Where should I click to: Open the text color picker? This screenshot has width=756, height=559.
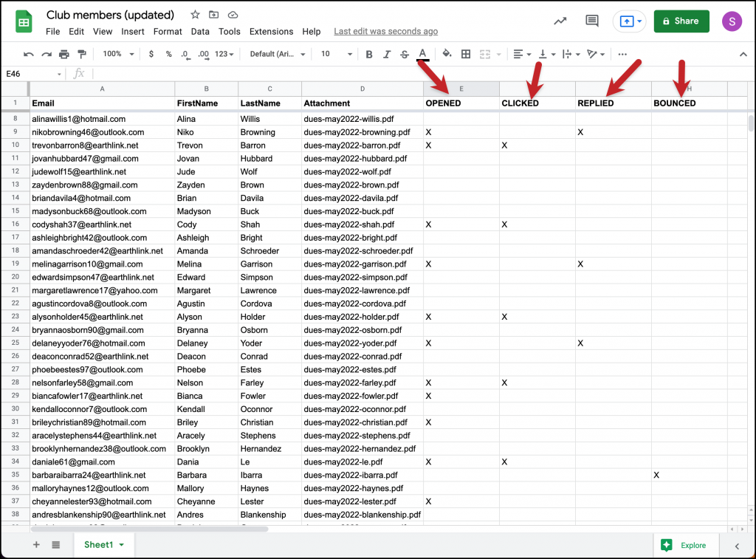pos(422,54)
